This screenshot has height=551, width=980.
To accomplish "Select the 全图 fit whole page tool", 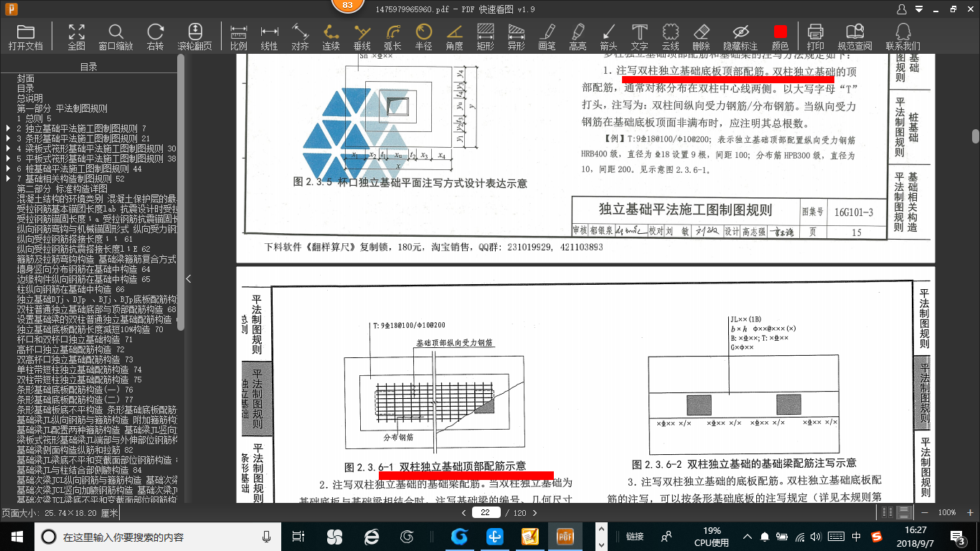I will [77, 37].
